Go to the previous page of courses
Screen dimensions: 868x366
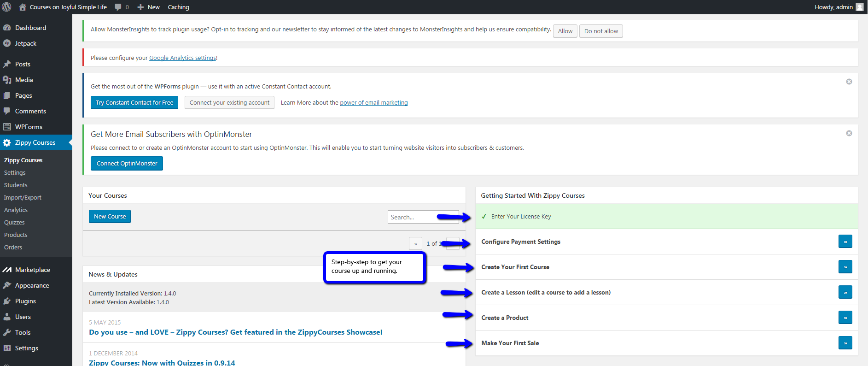[415, 243]
